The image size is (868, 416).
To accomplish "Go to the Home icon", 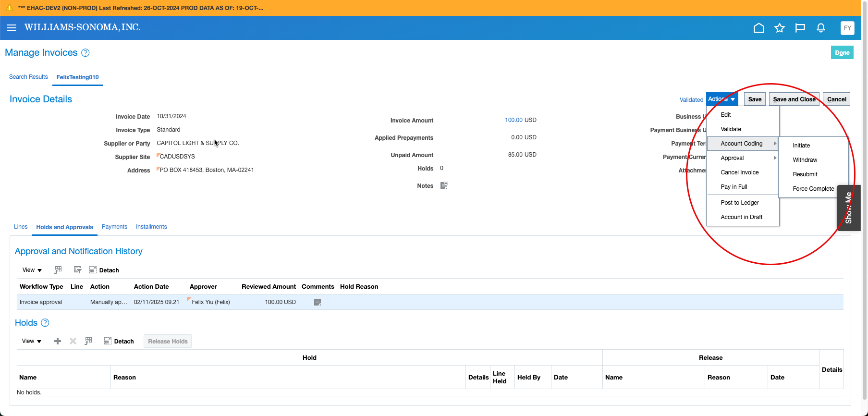I will [759, 28].
